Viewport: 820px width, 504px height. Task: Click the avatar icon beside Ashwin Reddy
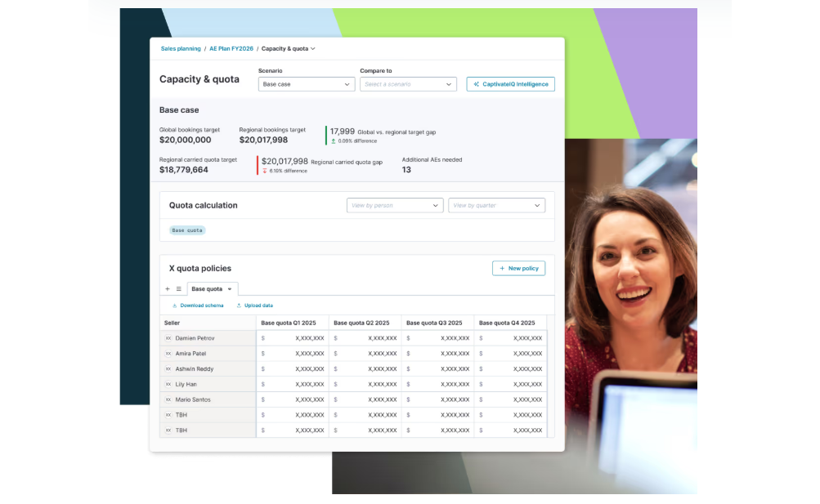168,369
